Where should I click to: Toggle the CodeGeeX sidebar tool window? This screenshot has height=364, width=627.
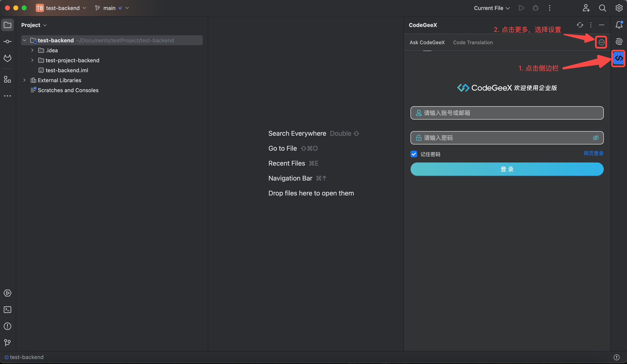[x=619, y=58]
